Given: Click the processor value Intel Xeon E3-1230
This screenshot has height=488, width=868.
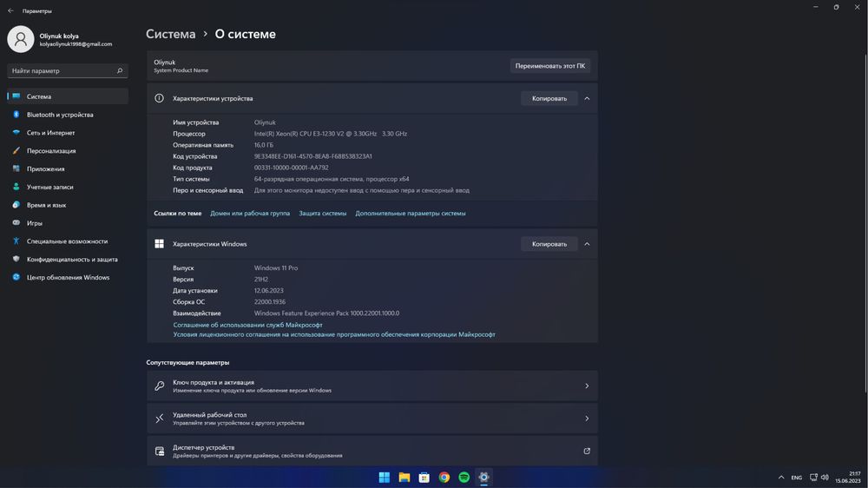Looking at the screenshot, I should (x=331, y=134).
